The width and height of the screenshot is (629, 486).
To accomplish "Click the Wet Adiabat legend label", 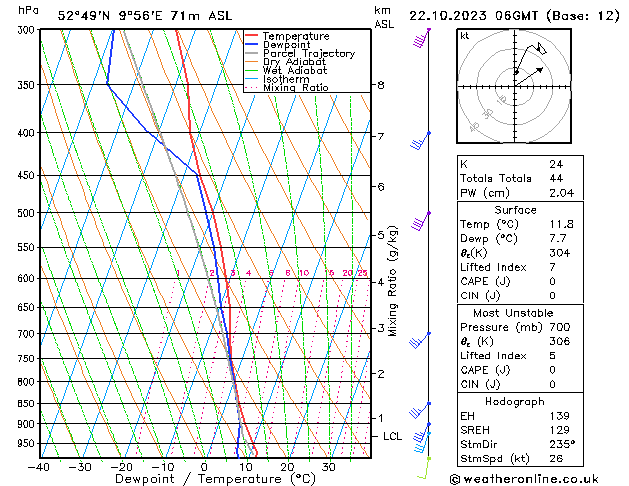I will tap(297, 71).
